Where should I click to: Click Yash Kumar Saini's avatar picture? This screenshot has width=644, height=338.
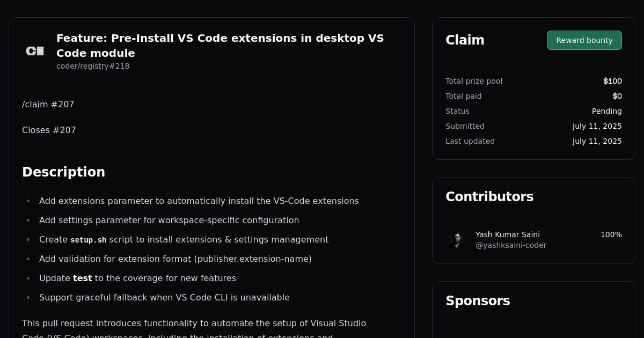tap(456, 240)
